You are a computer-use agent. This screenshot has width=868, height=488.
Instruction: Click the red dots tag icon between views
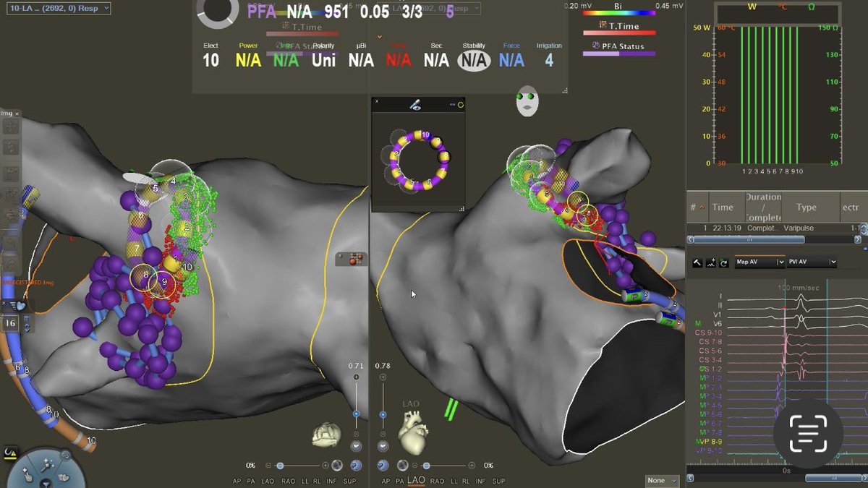[x=355, y=259]
